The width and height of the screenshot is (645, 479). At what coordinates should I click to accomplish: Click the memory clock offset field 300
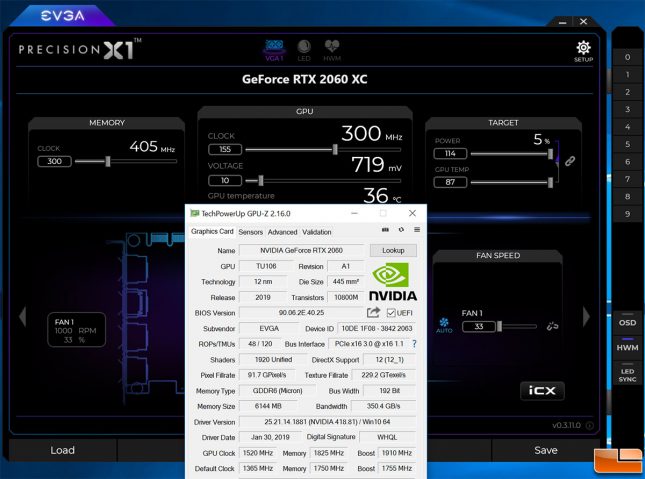point(54,161)
